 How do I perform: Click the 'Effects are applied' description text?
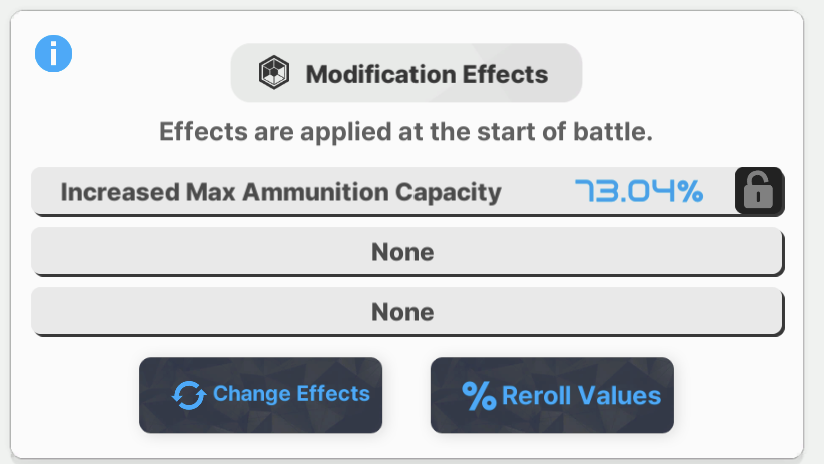point(406,131)
